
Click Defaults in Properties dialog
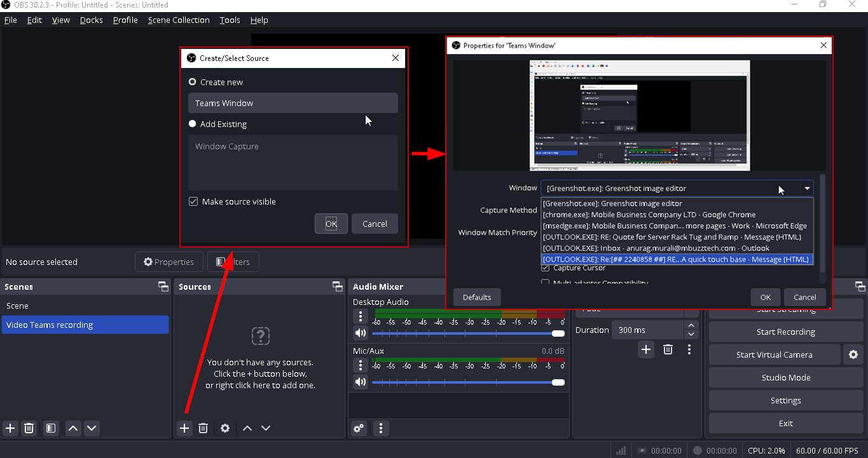coord(477,297)
